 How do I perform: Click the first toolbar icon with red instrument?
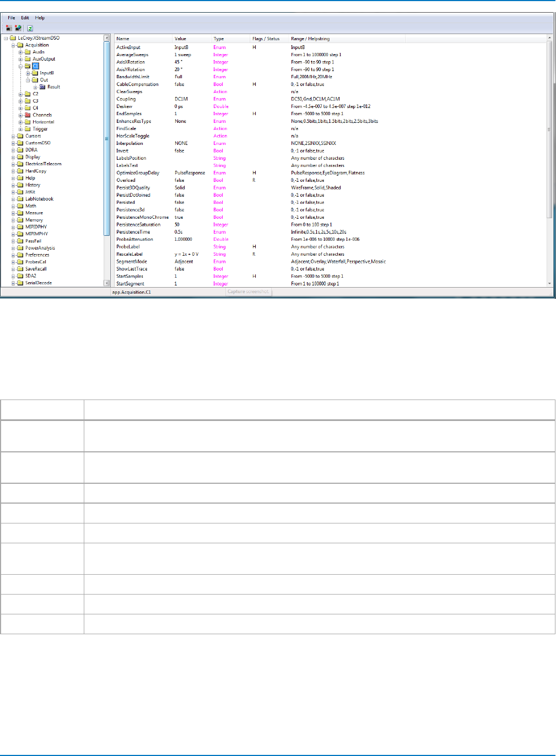[9, 28]
